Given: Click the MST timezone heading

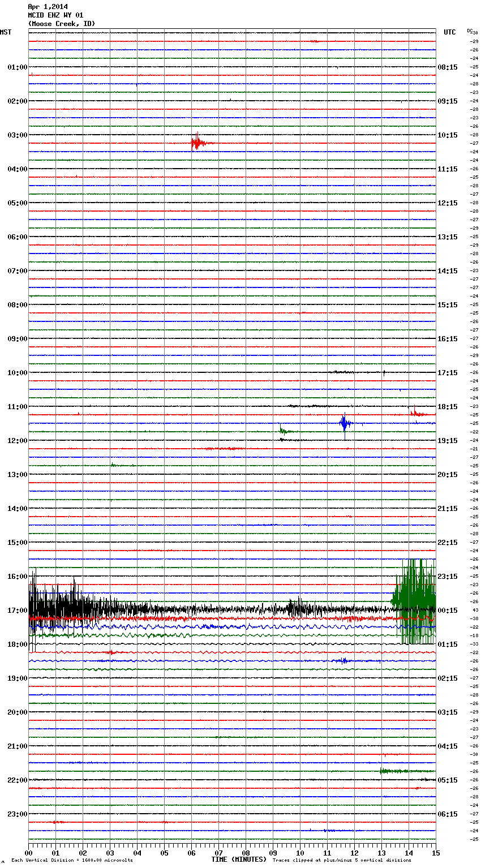Looking at the screenshot, I should pos(6,32).
